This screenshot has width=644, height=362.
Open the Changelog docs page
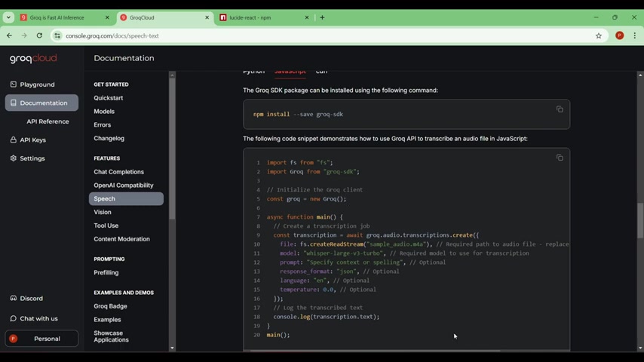tap(109, 138)
